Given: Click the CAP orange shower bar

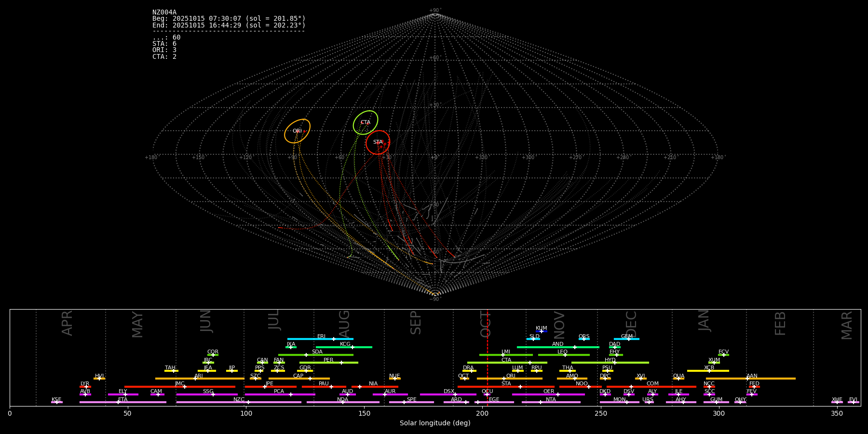Looking at the screenshot, I should point(299,379).
